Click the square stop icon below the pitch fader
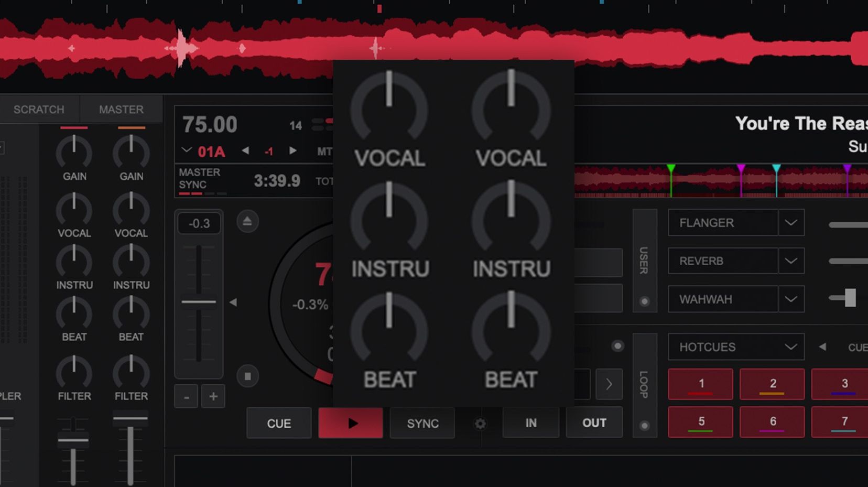Screen dimensions: 868x487 pos(247,376)
